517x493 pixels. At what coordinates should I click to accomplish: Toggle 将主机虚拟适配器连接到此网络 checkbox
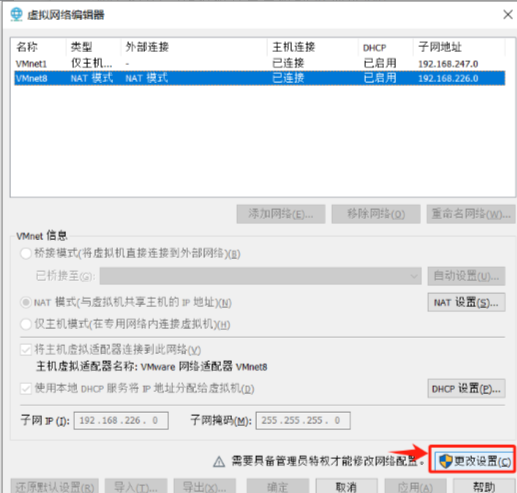pyautogui.click(x=26, y=350)
